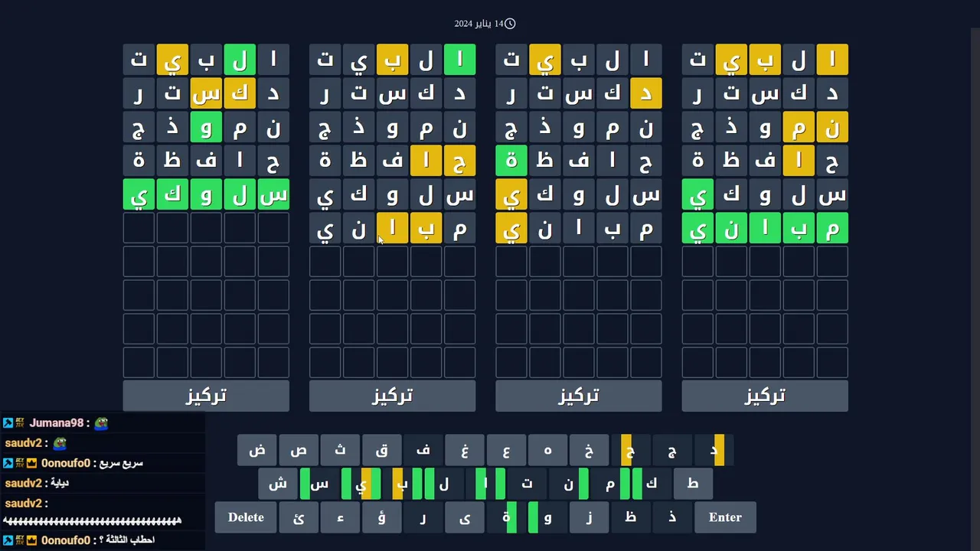Viewport: 980px width, 551px height.
Task: Tap the ض key on the keyboard
Action: click(x=257, y=450)
